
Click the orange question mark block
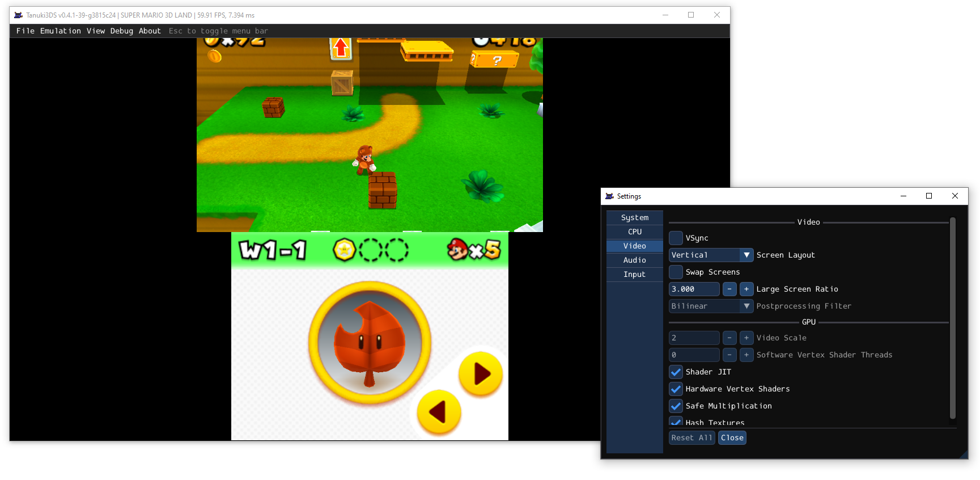[x=494, y=59]
